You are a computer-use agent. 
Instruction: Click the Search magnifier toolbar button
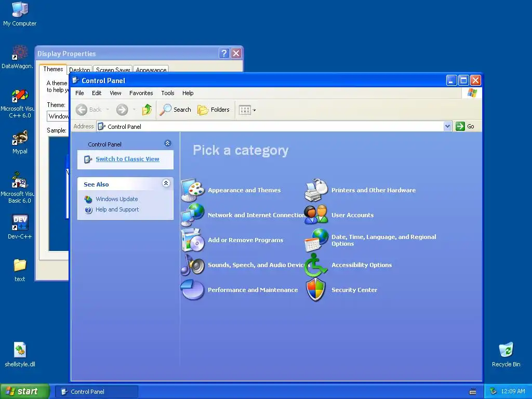[x=176, y=110]
